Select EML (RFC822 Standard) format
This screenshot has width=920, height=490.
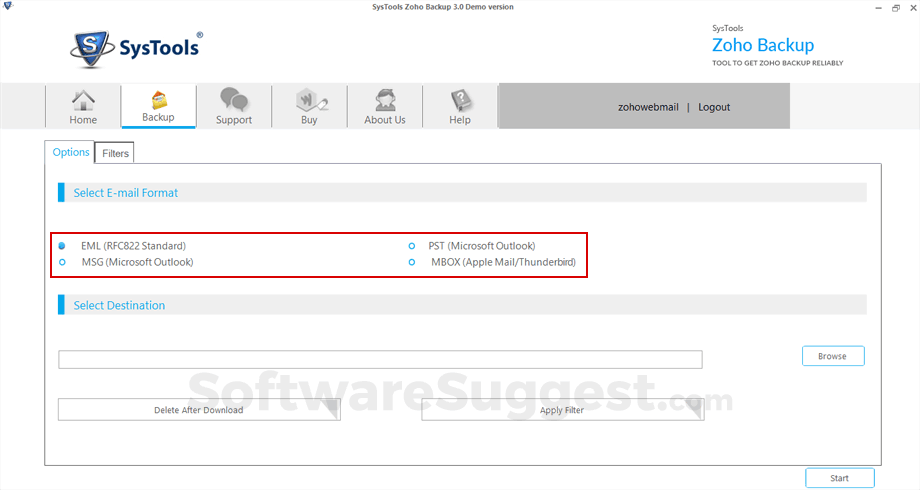62,246
